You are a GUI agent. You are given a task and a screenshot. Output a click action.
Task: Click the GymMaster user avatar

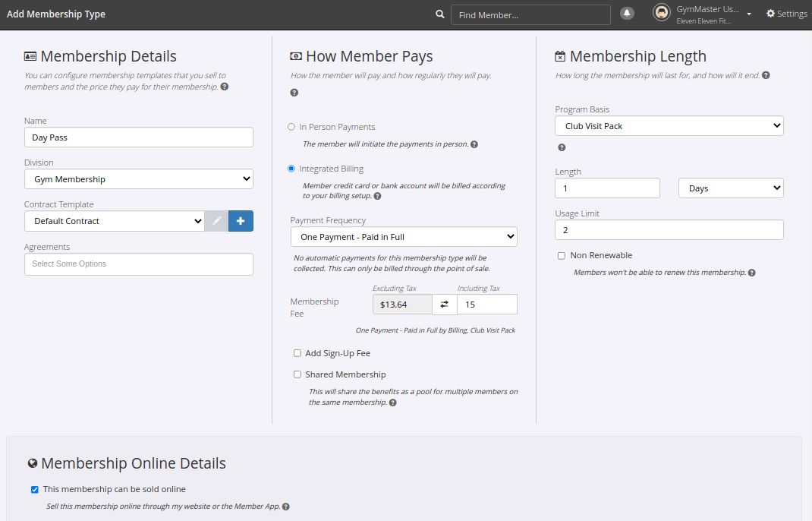[661, 12]
